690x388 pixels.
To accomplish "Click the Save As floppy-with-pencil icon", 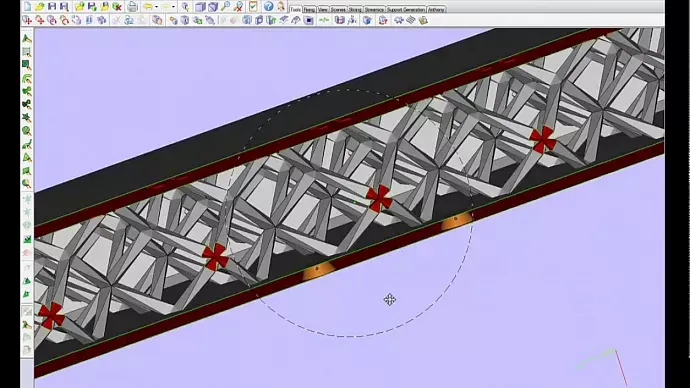I will pos(64,6).
